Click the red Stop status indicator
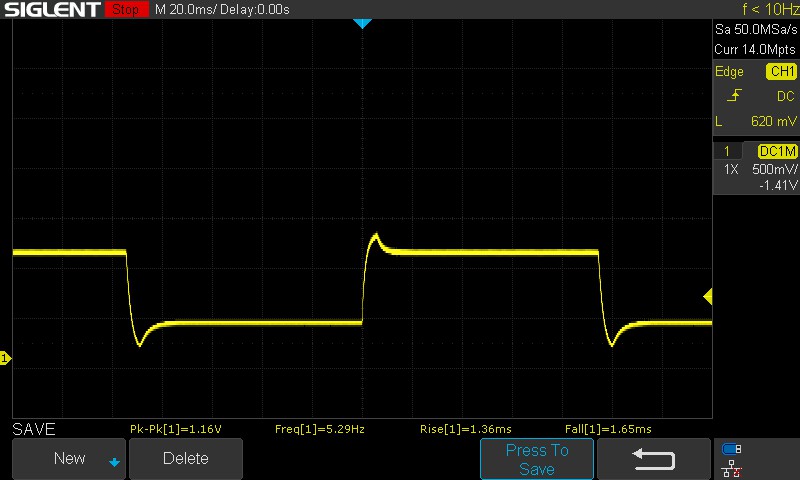The height and width of the screenshot is (480, 800). point(127,9)
